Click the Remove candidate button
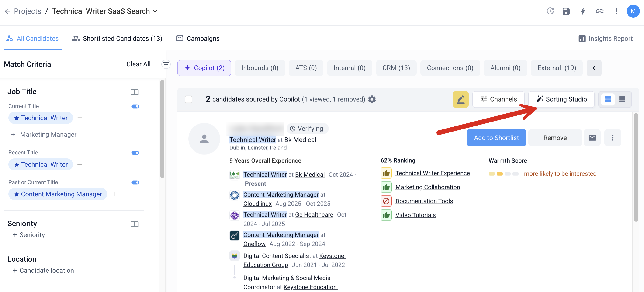Screen dimensions: 644x292 coord(555,138)
